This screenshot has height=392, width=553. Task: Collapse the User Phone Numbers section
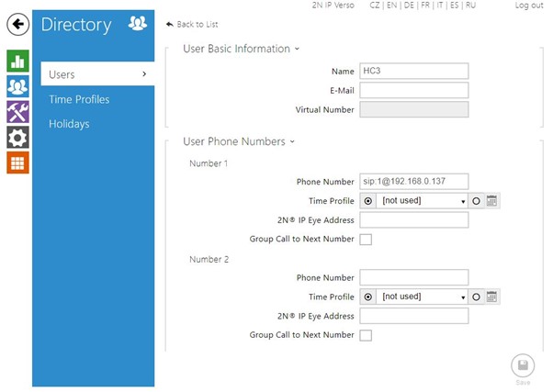coord(238,141)
